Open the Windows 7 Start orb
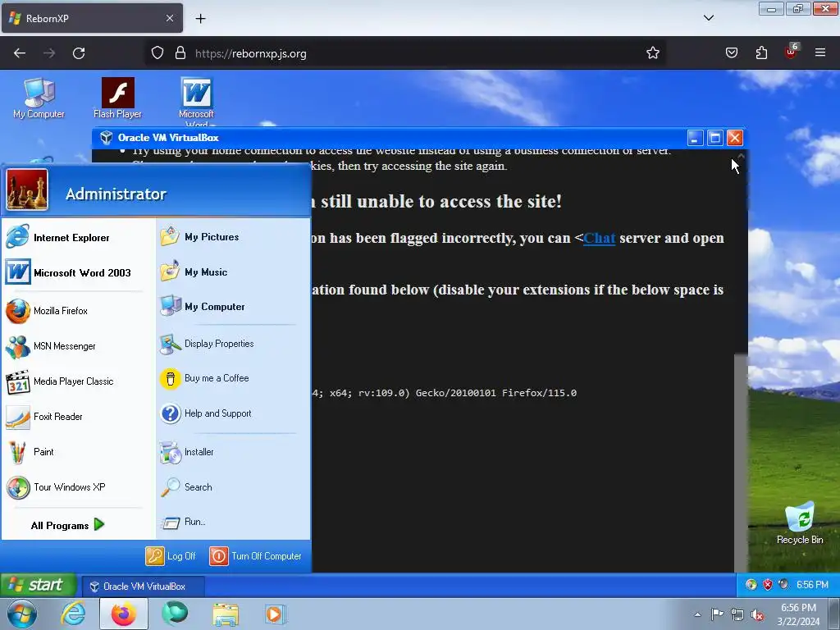This screenshot has height=630, width=840. pyautogui.click(x=21, y=614)
